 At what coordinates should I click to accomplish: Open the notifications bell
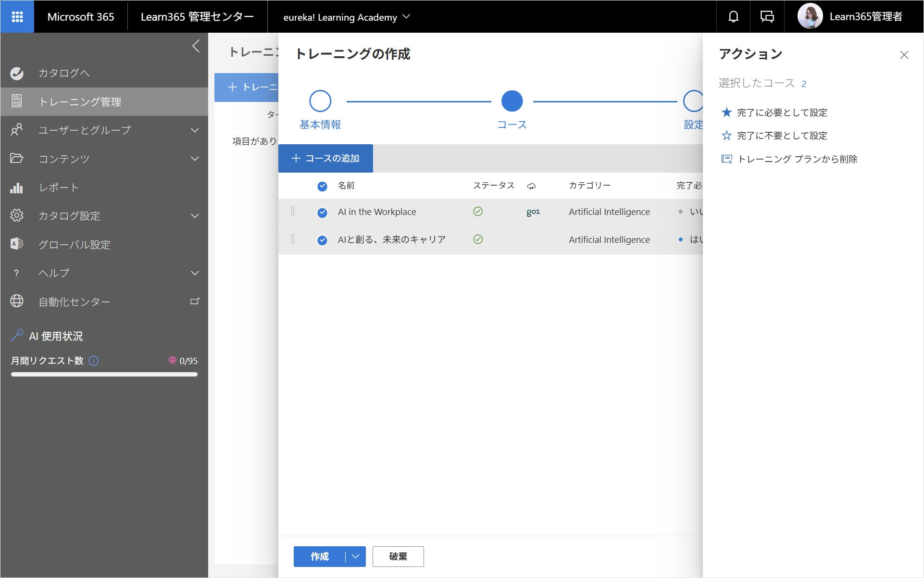733,17
